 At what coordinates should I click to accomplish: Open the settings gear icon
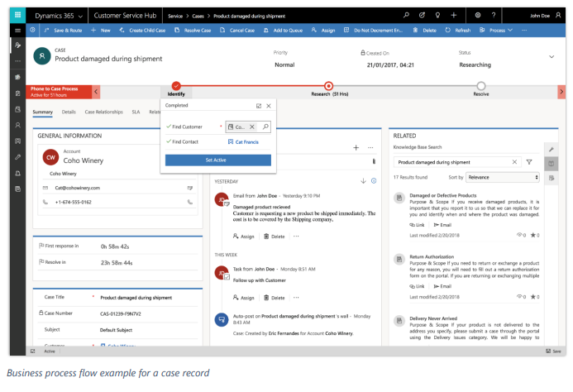tap(478, 15)
